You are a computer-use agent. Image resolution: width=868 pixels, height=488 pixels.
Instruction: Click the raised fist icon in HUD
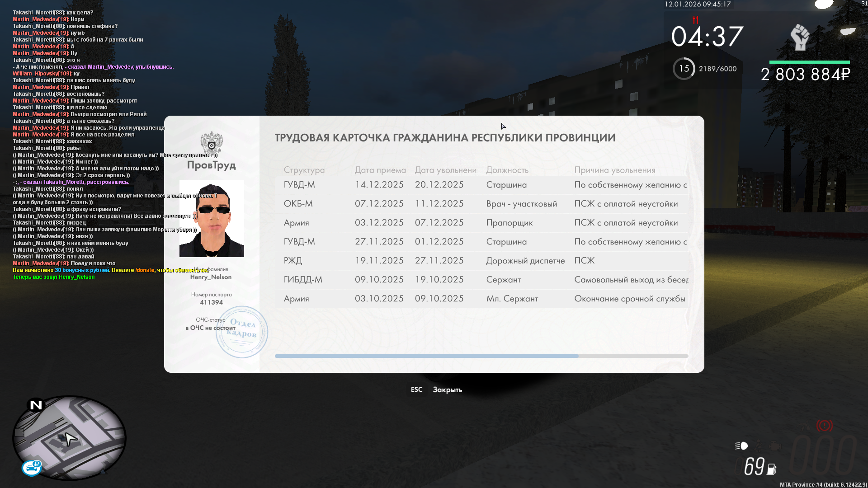click(799, 37)
